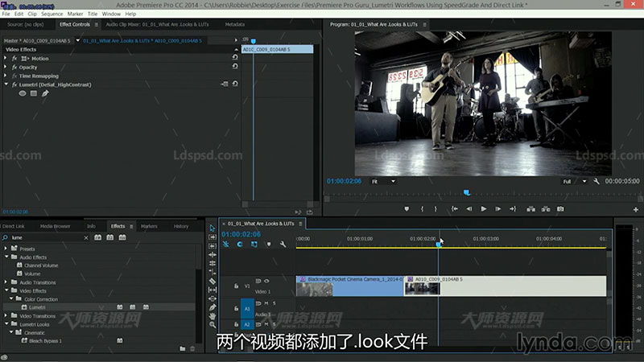Select the Hand tool
644x362 pixels.
pyautogui.click(x=212, y=315)
